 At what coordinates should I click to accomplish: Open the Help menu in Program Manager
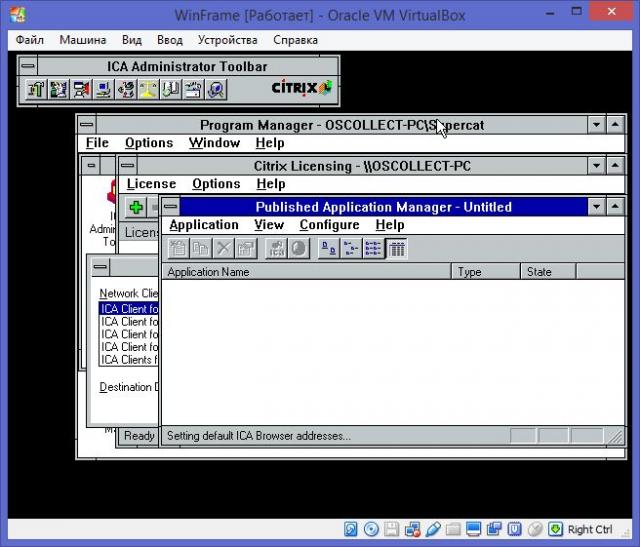tap(270, 143)
